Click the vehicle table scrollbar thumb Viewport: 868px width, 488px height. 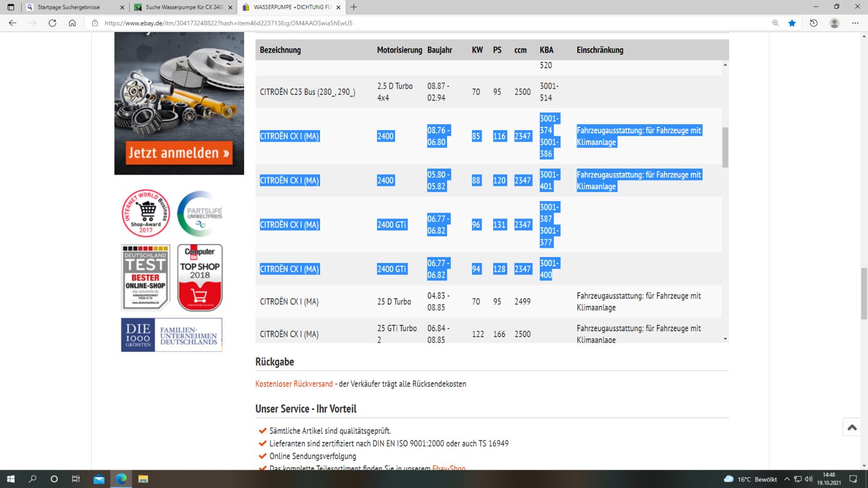click(725, 147)
